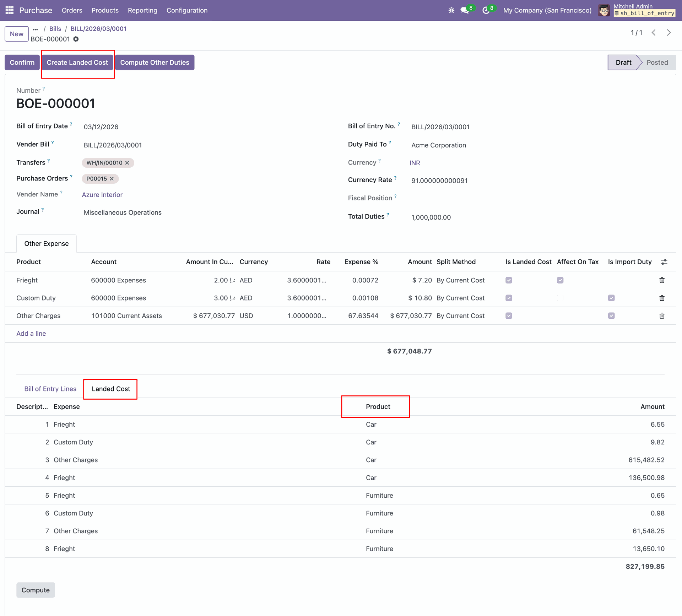Switch to Bill of Entry Lines tab
This screenshot has width=682, height=616.
[50, 389]
